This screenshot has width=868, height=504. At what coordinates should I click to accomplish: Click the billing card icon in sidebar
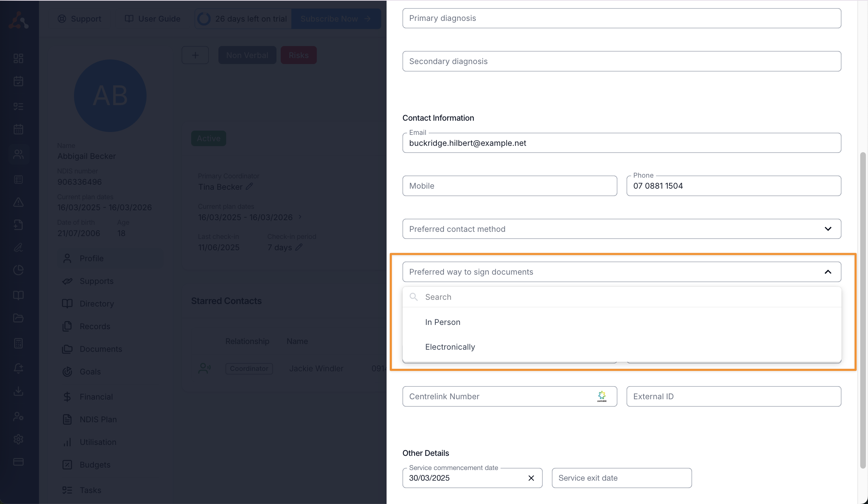(x=18, y=462)
